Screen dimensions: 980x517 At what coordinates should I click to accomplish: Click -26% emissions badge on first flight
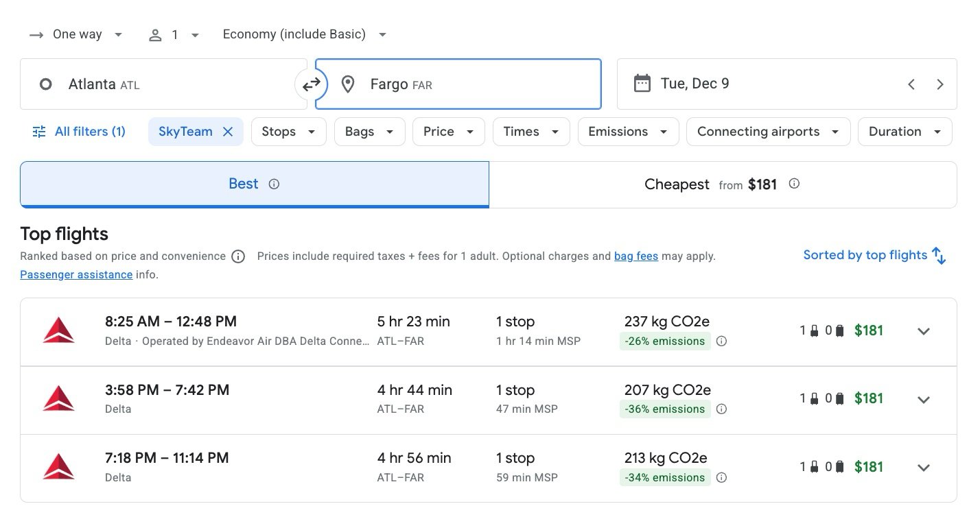[664, 341]
